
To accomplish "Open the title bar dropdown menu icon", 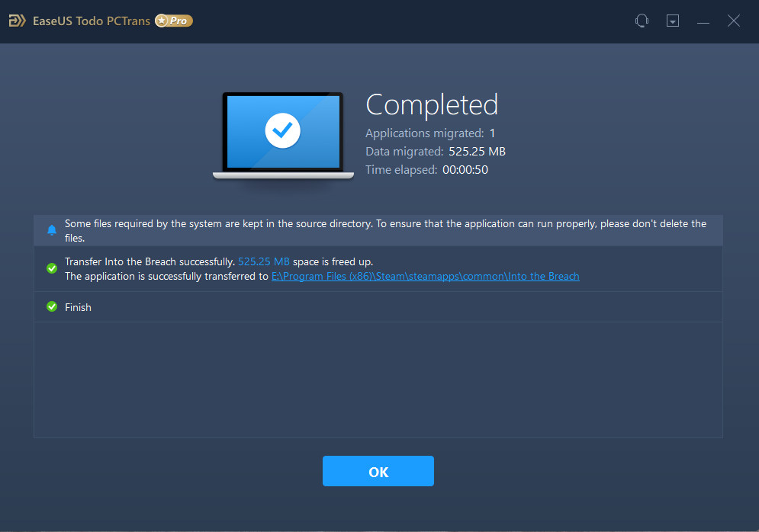I will (x=673, y=21).
